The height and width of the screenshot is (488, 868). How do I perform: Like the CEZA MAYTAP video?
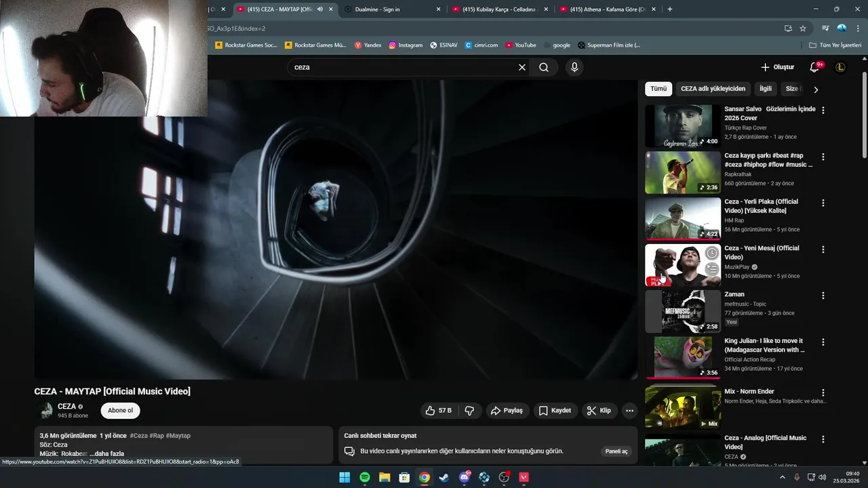pos(438,411)
